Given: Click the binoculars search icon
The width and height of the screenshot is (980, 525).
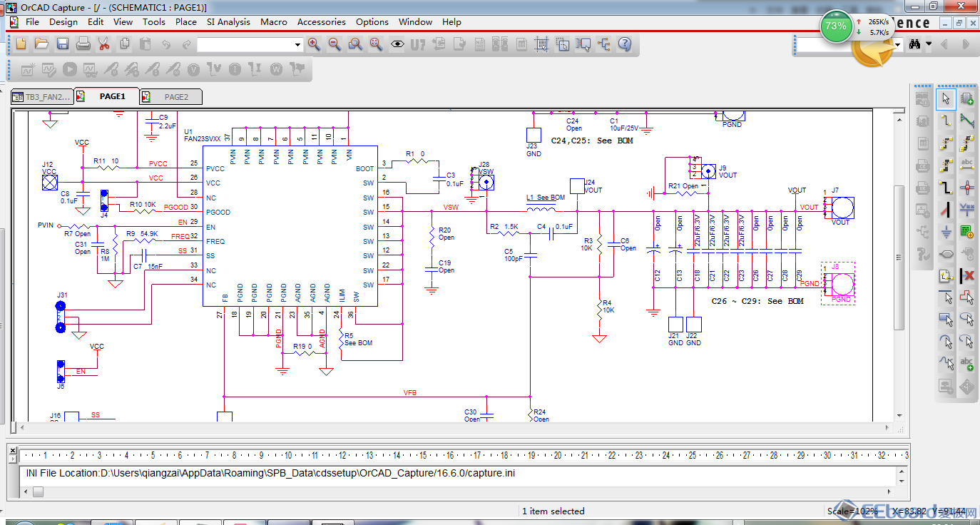Looking at the screenshot, I should point(916,44).
